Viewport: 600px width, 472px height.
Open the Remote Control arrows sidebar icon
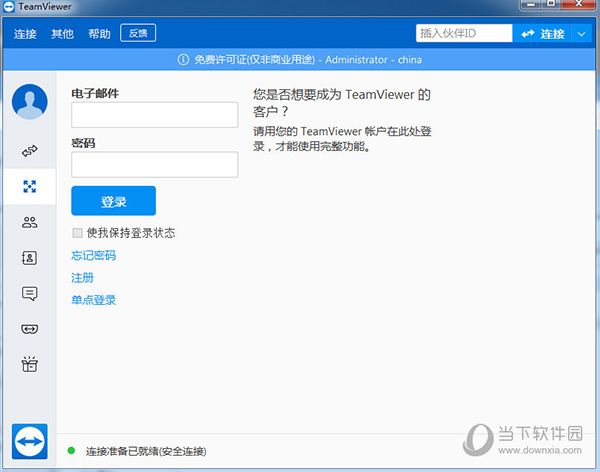[x=29, y=151]
